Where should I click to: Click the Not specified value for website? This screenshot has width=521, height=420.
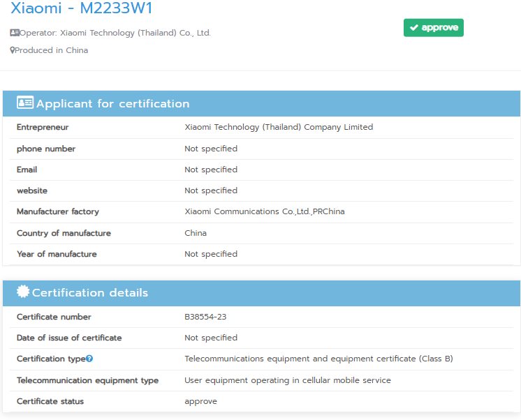coord(211,190)
